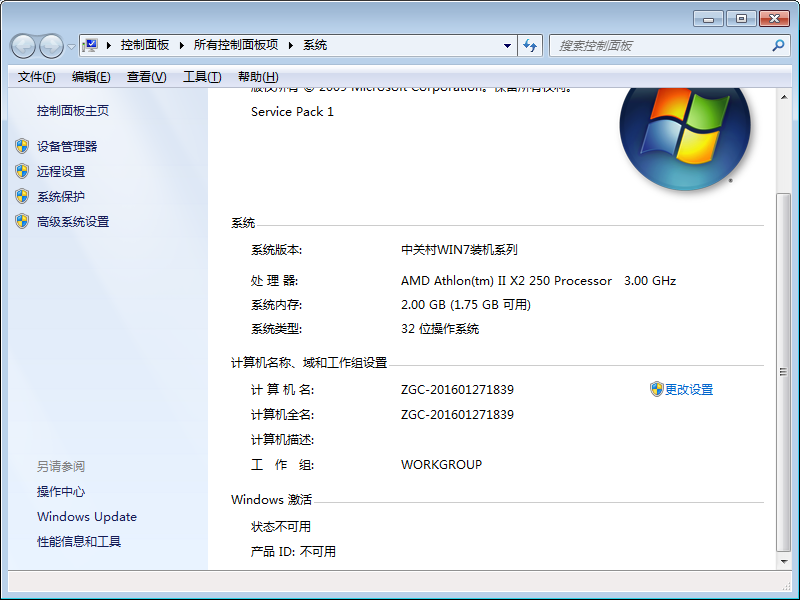Image resolution: width=800 pixels, height=600 pixels.
Task: Maximize the System window
Action: pyautogui.click(x=741, y=19)
